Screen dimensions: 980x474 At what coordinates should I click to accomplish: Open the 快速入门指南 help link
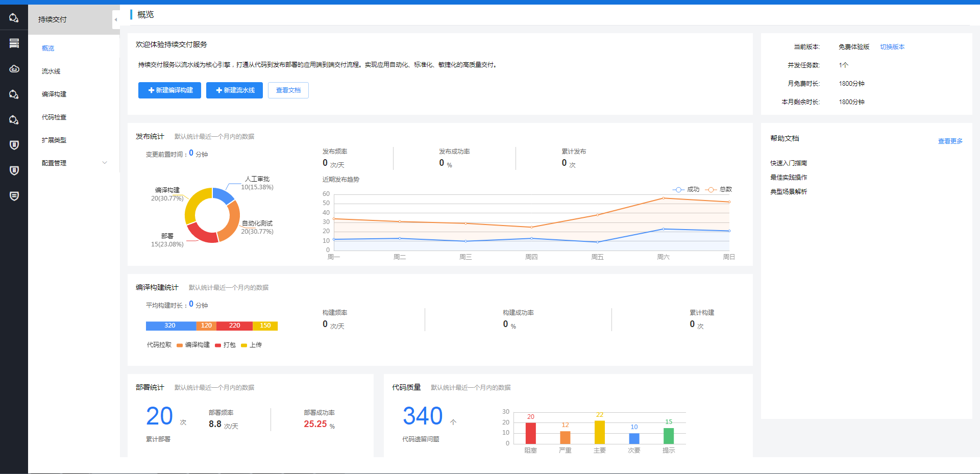tap(788, 163)
